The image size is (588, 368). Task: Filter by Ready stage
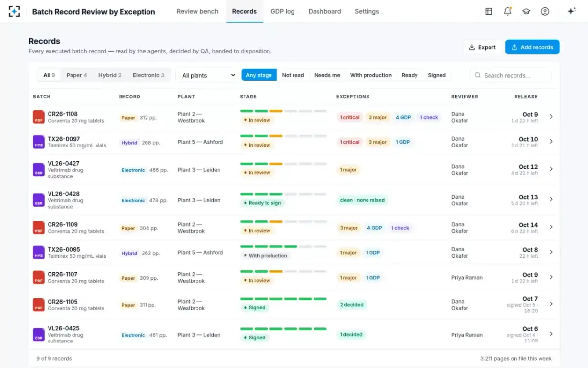pyautogui.click(x=410, y=75)
